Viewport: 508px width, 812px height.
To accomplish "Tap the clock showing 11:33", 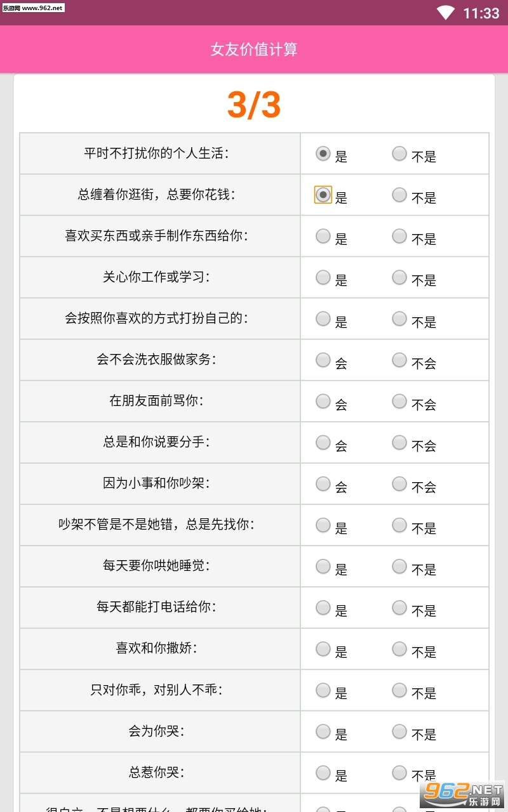I will 481,13.
